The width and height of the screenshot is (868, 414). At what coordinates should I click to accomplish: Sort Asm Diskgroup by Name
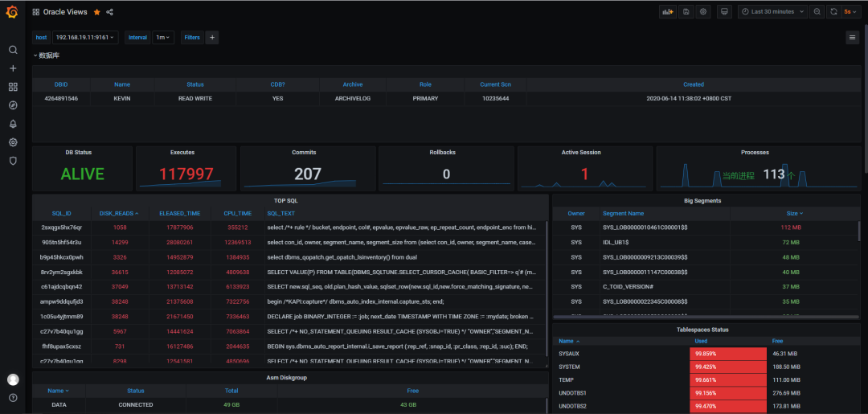tap(58, 390)
